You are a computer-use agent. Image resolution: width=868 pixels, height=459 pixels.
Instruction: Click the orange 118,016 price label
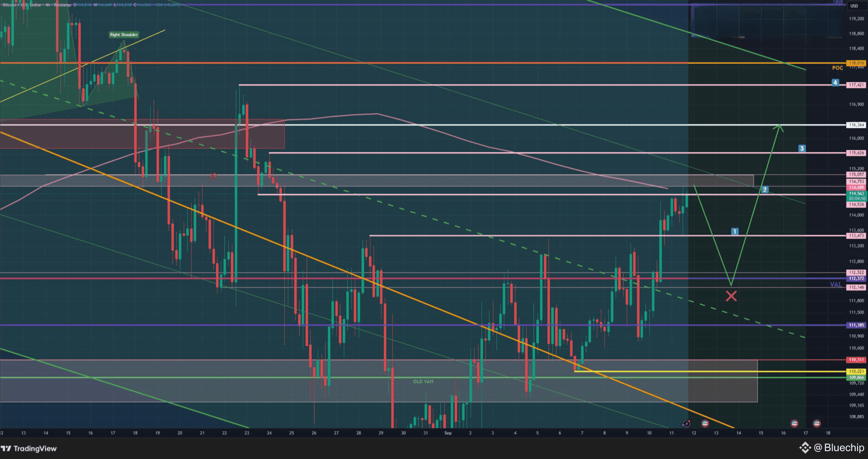[x=856, y=63]
